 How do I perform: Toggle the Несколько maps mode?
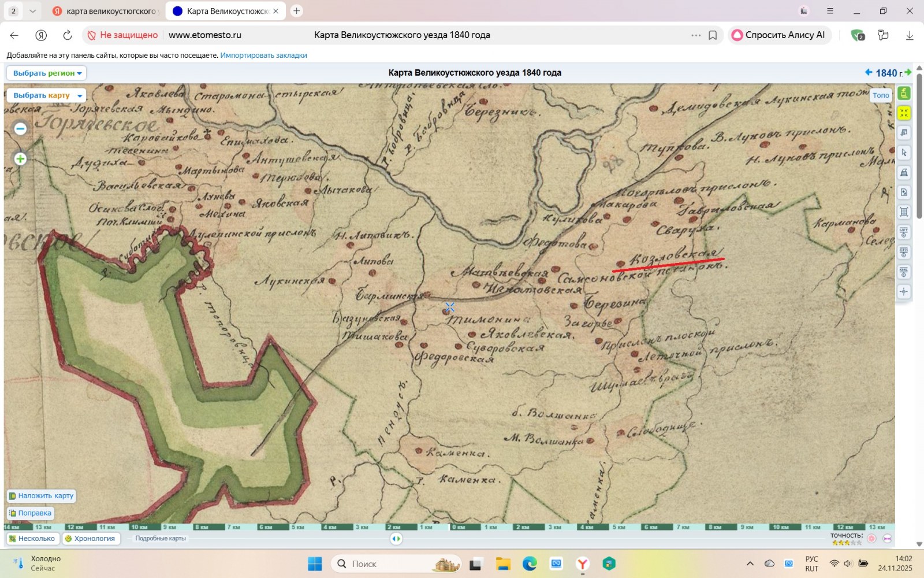pos(32,539)
